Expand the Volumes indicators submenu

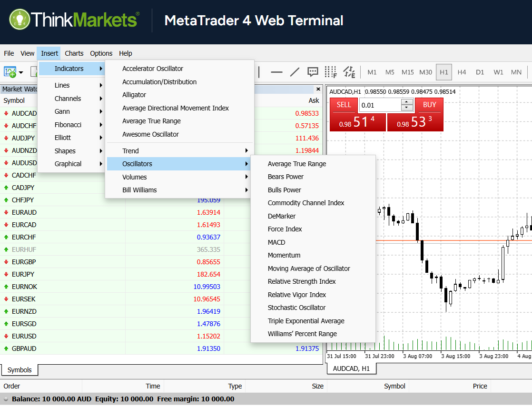tap(179, 177)
